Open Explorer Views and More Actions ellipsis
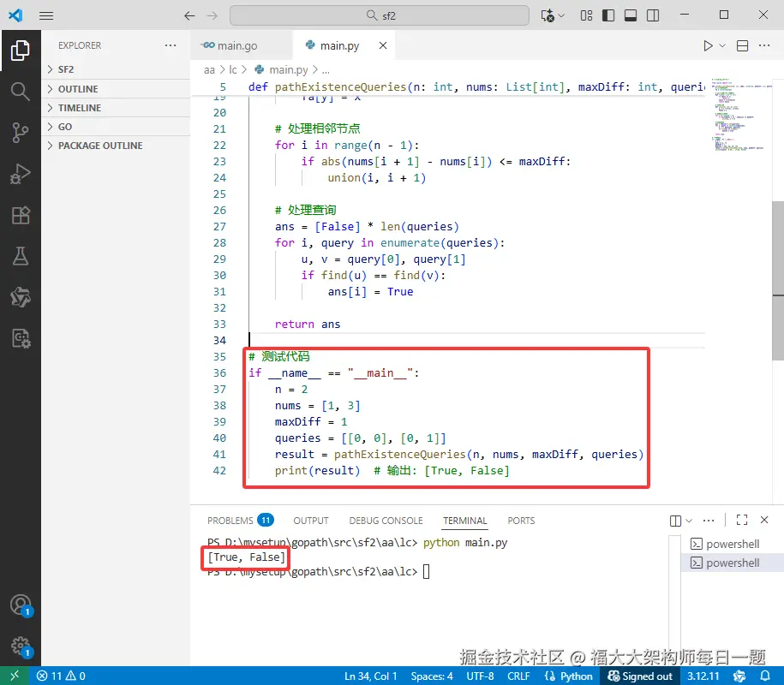The width and height of the screenshot is (784, 685). (171, 45)
